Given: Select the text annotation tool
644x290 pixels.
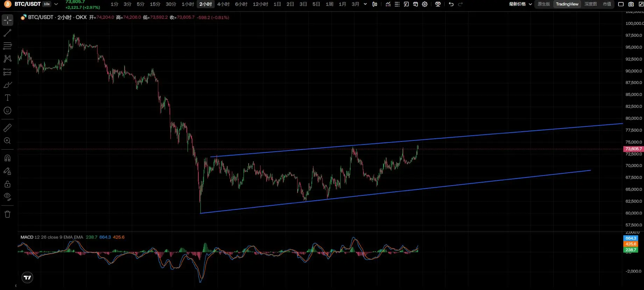Looking at the screenshot, I should [x=7, y=98].
